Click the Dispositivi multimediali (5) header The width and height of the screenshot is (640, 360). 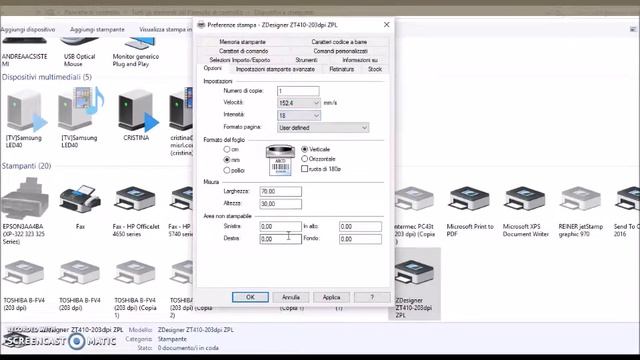(47, 77)
